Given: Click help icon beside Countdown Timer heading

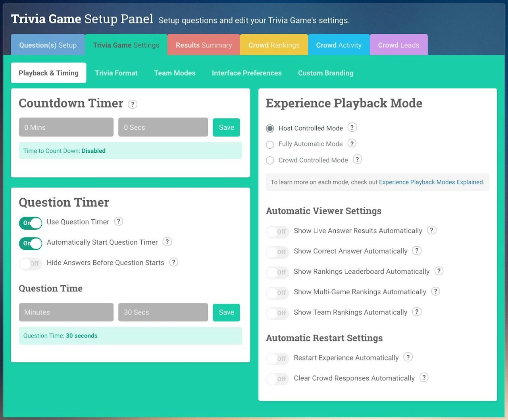Looking at the screenshot, I should [x=133, y=104].
